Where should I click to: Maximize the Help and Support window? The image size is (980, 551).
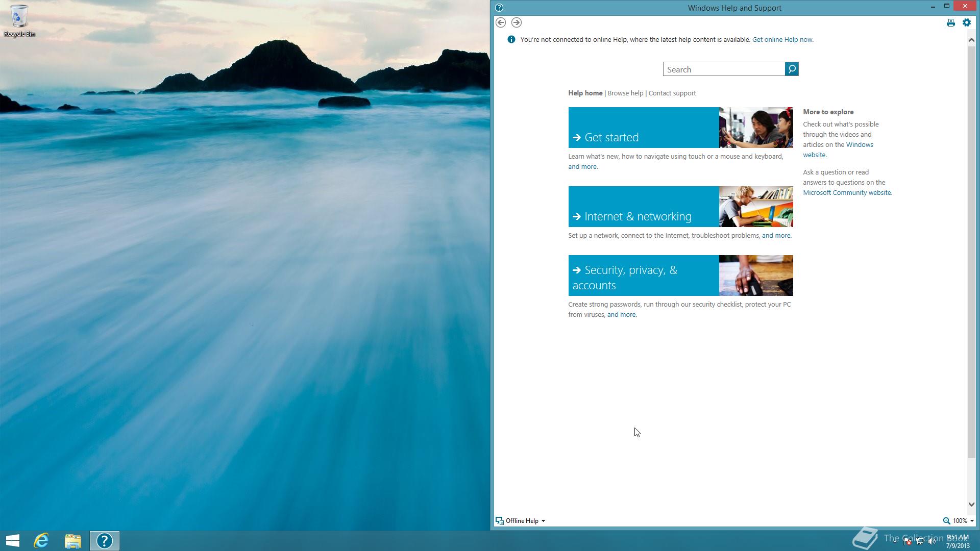[946, 6]
